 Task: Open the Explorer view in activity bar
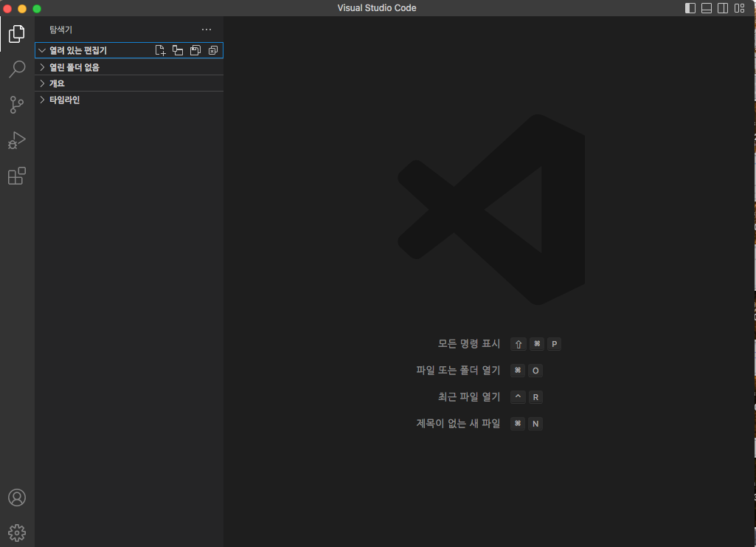[17, 34]
